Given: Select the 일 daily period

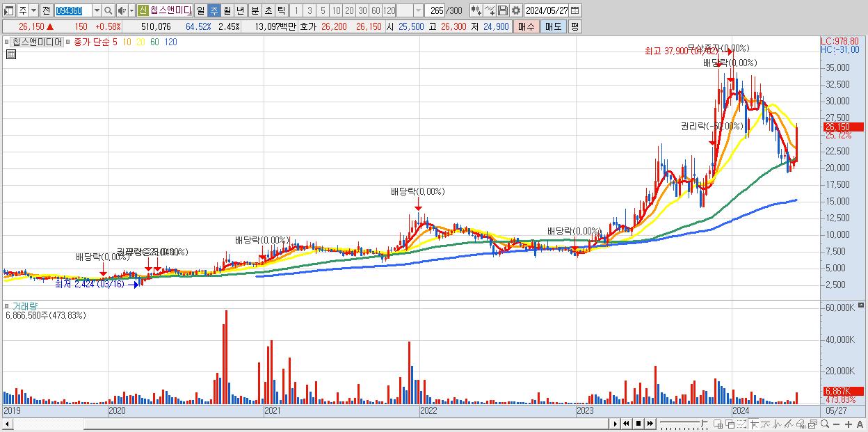Looking at the screenshot, I should 200,10.
